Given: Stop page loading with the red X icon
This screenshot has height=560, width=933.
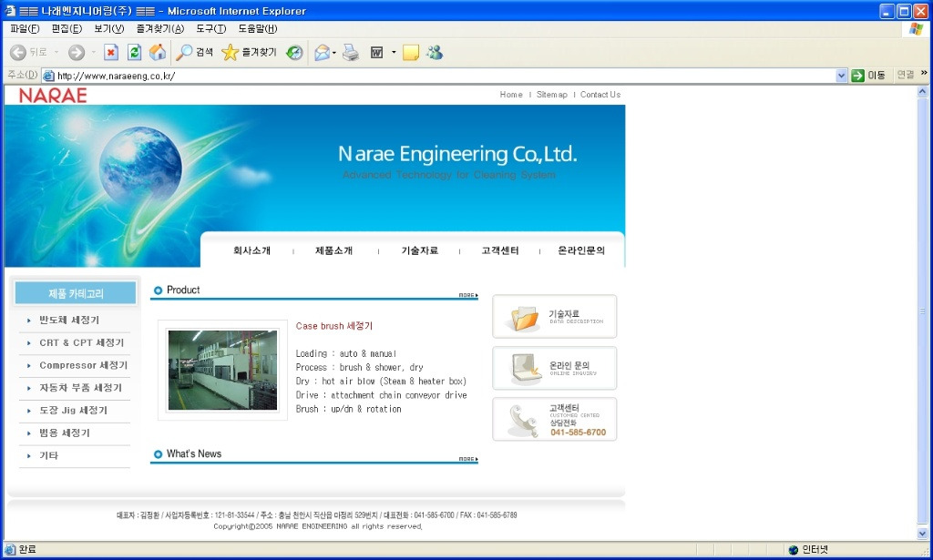Looking at the screenshot, I should coord(110,52).
